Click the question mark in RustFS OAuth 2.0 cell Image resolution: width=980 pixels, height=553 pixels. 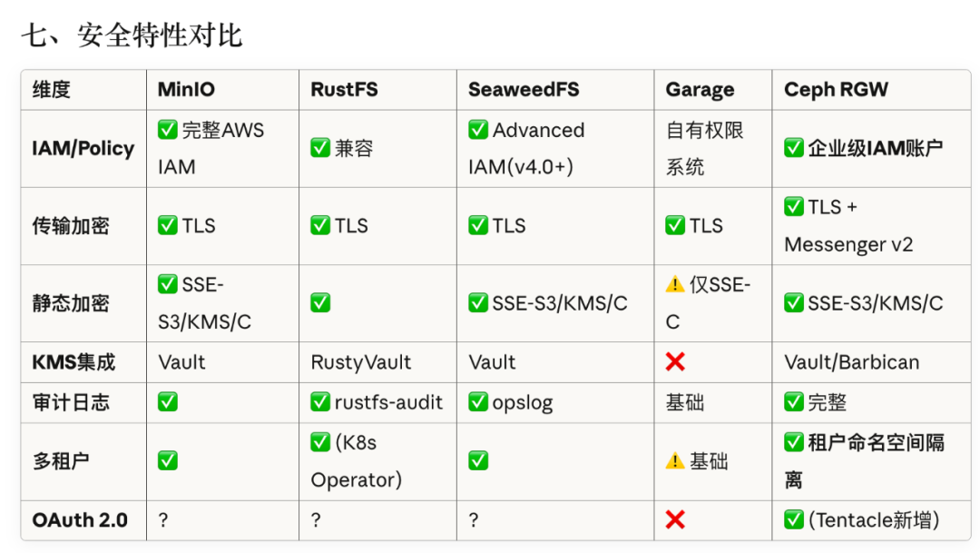(316, 520)
